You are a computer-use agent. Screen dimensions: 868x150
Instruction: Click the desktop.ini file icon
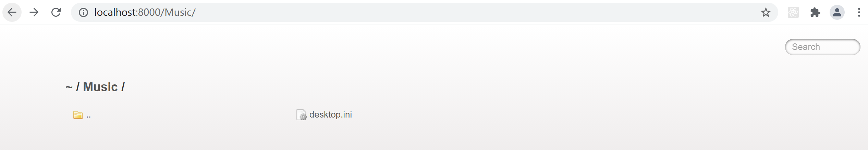point(301,115)
